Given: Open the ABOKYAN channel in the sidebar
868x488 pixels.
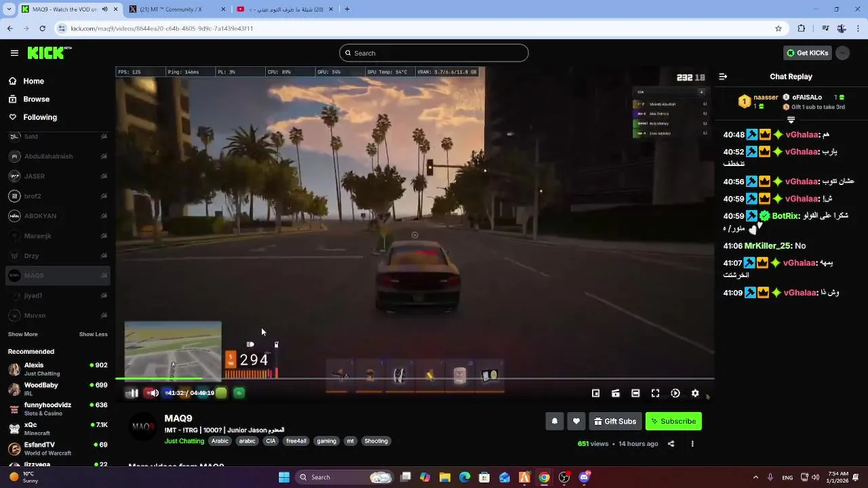Looking at the screenshot, I should 58,216.
